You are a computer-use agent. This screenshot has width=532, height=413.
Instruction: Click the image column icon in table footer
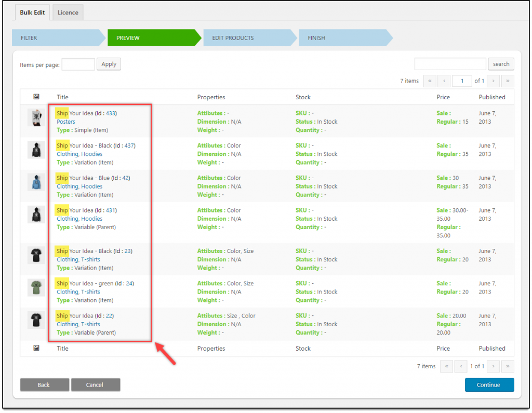(36, 348)
